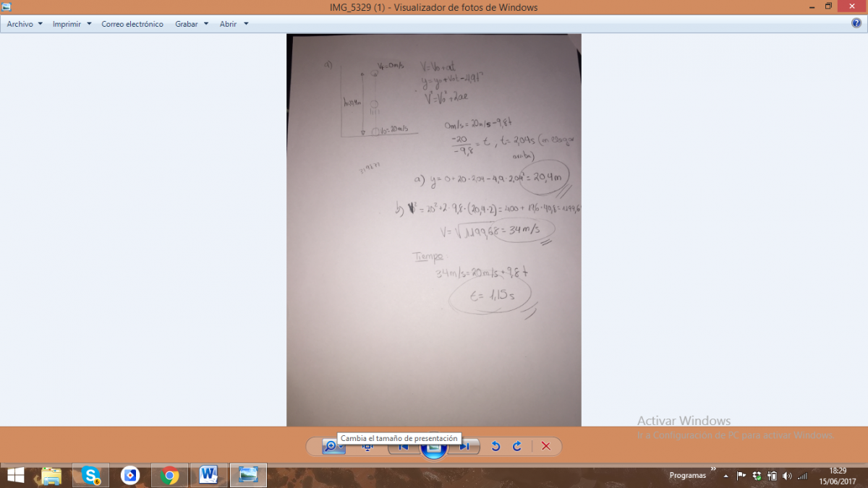The height and width of the screenshot is (488, 868).
Task: Launch Google Chrome from the taskbar
Action: (170, 475)
